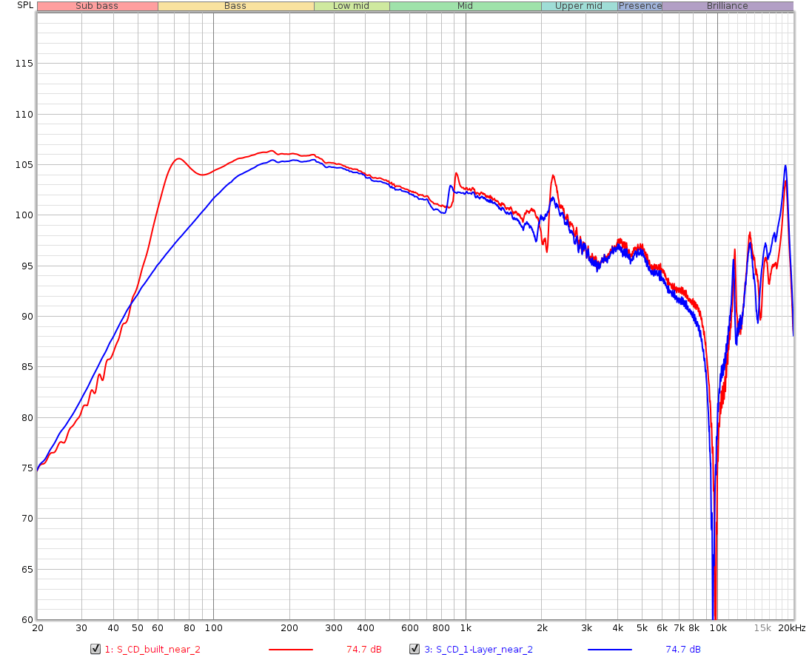Click the SPL axis label
Image resolution: width=812 pixels, height=660 pixels.
(x=25, y=5)
